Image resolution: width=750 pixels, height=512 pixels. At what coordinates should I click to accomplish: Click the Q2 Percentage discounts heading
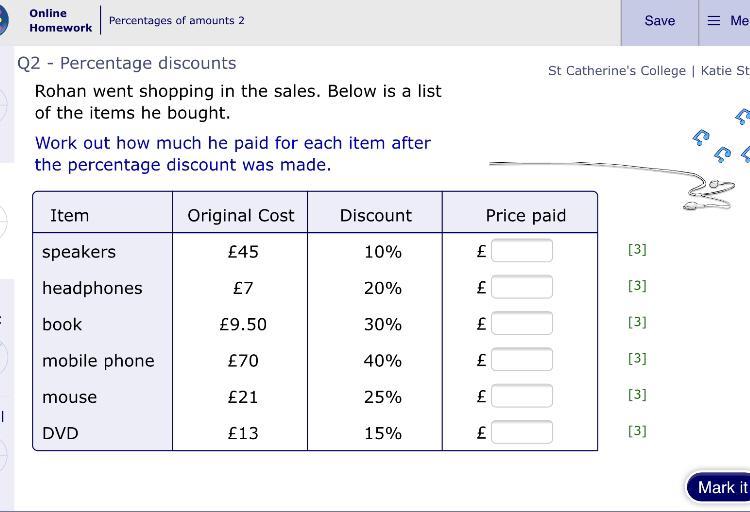click(x=127, y=63)
